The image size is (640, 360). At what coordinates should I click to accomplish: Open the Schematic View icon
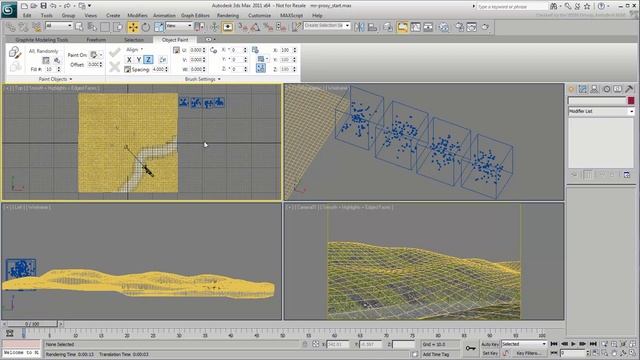(x=428, y=27)
